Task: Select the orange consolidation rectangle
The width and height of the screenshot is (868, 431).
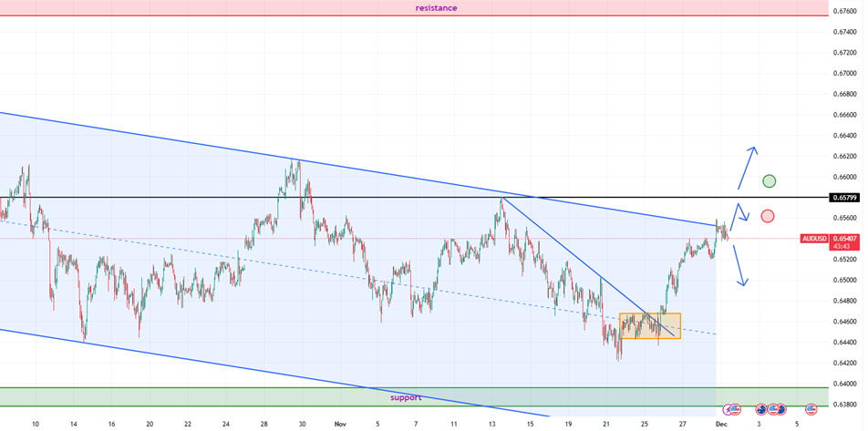Action: (x=649, y=326)
